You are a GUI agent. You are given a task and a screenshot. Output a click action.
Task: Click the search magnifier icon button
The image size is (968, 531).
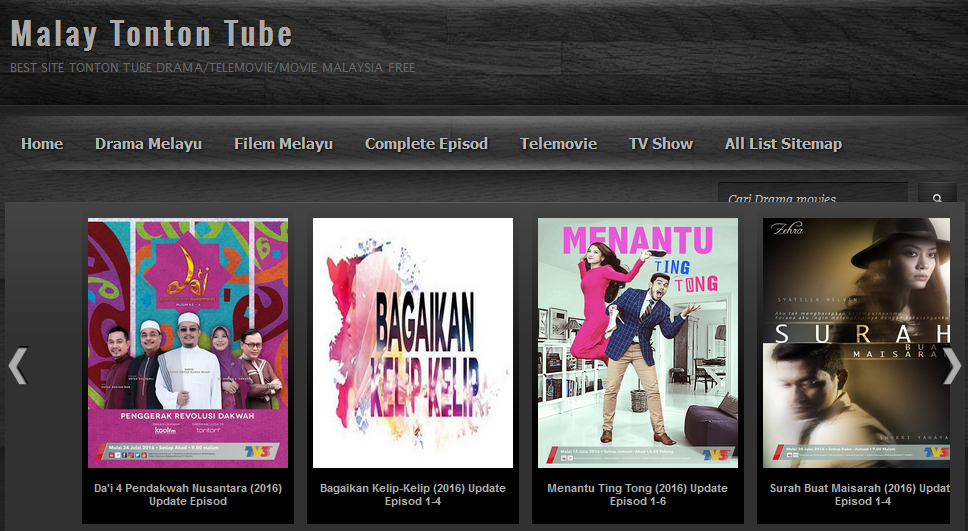click(937, 193)
